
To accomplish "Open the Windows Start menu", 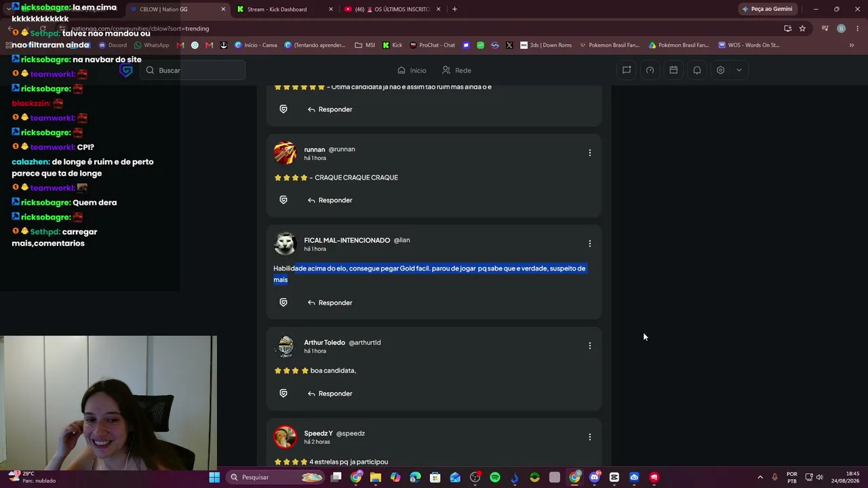I will coord(214,477).
